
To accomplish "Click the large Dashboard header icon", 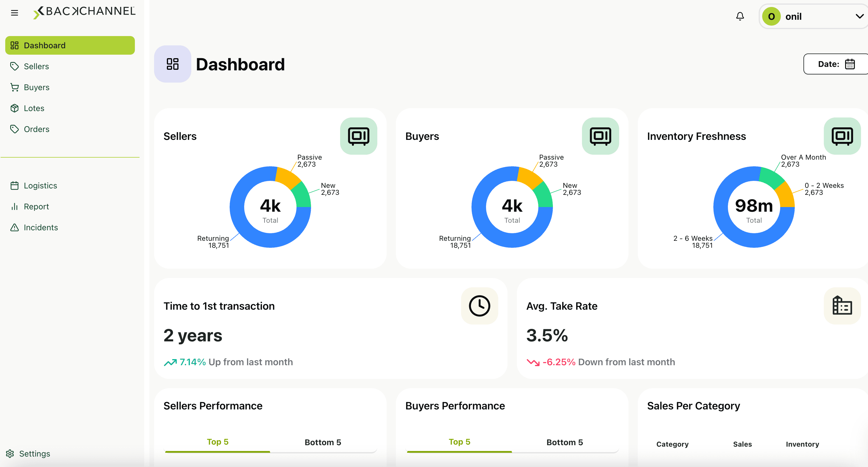I will click(x=172, y=64).
